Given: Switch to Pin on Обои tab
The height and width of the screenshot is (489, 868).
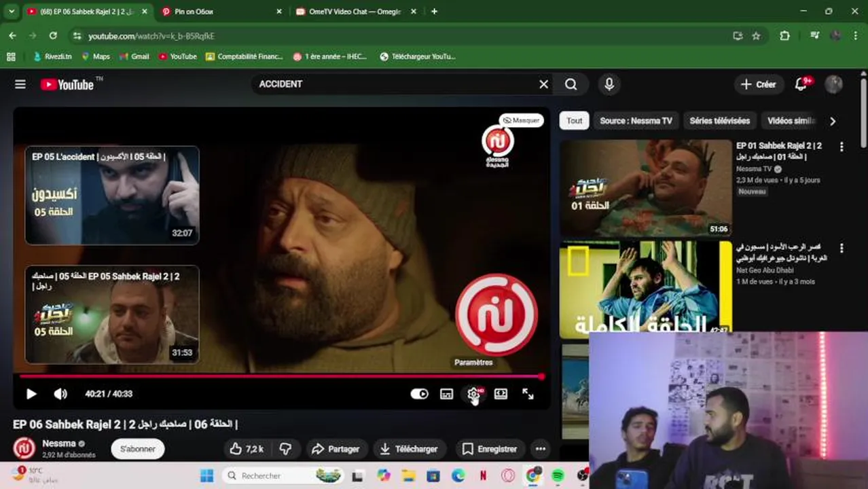Looking at the screenshot, I should (220, 12).
